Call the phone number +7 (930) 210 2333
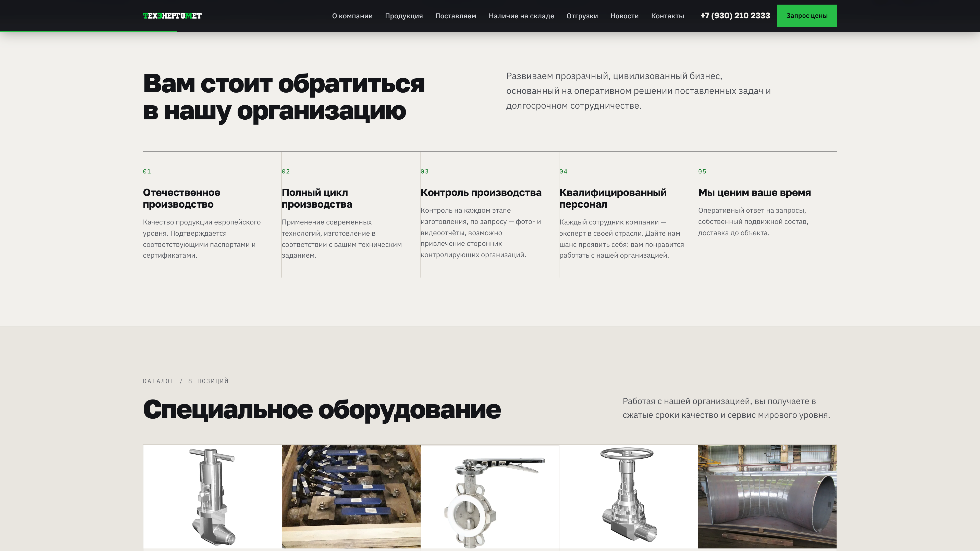The width and height of the screenshot is (980, 551). pyautogui.click(x=735, y=16)
